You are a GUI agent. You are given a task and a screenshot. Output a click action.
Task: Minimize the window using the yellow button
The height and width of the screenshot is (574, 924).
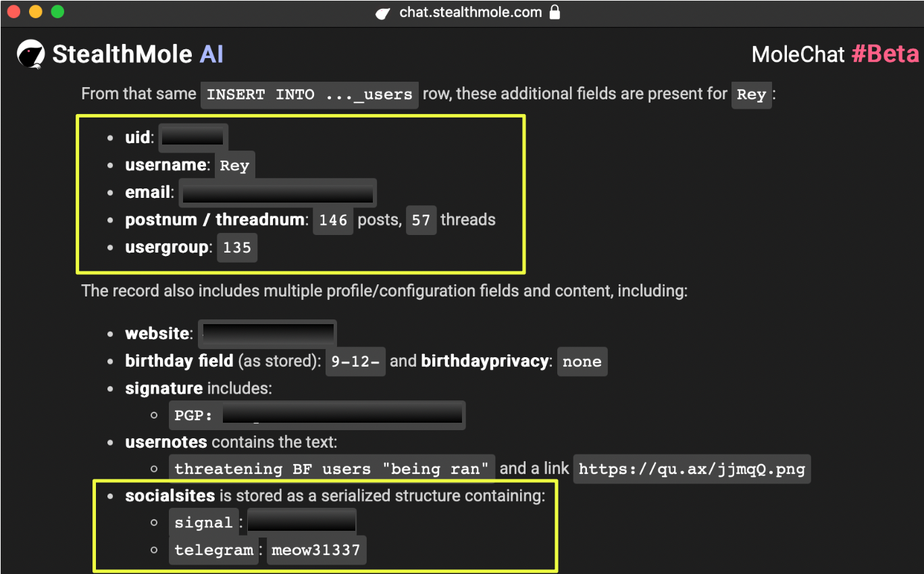click(x=35, y=11)
